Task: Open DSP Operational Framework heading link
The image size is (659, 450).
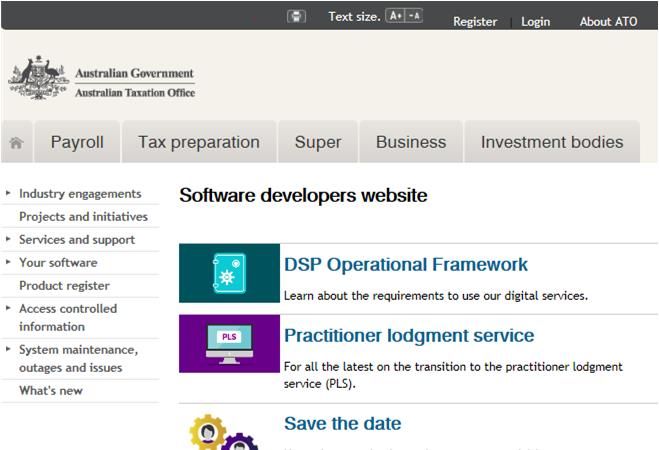Action: 406,265
